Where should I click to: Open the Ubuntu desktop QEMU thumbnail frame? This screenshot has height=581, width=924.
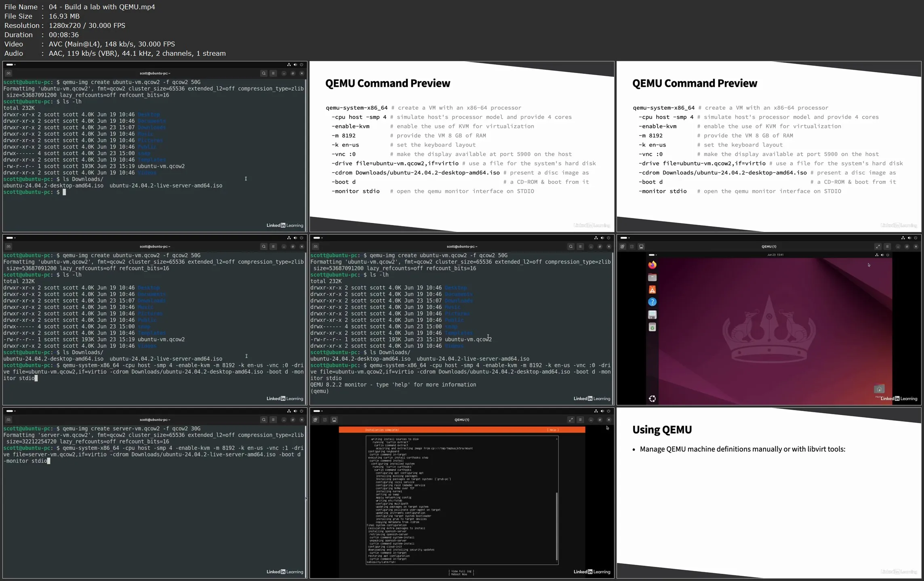[769, 320]
